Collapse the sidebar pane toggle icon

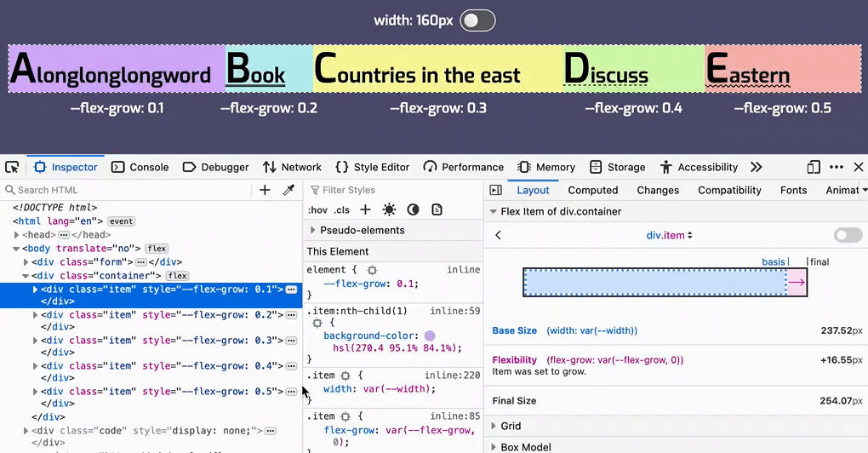(x=495, y=190)
